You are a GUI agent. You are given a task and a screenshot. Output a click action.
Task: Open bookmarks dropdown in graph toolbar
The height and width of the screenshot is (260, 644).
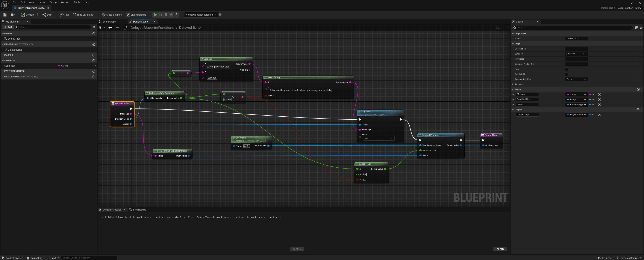102,28
